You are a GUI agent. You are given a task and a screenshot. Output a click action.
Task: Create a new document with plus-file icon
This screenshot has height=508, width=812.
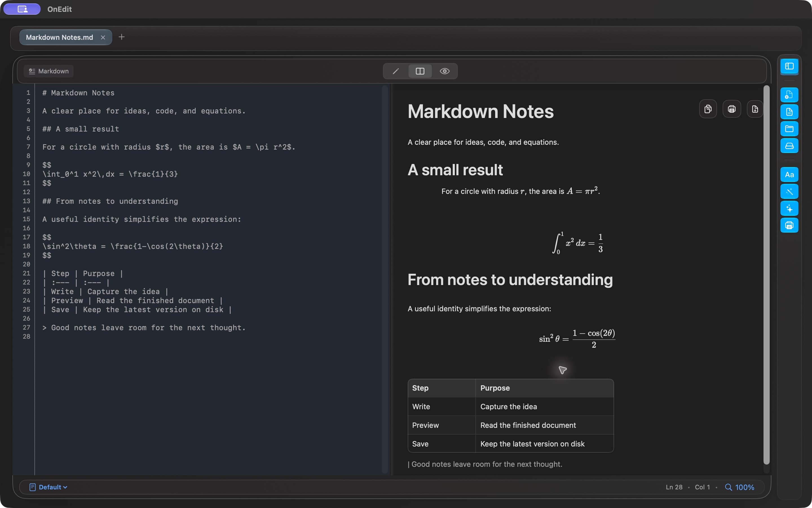point(789,95)
